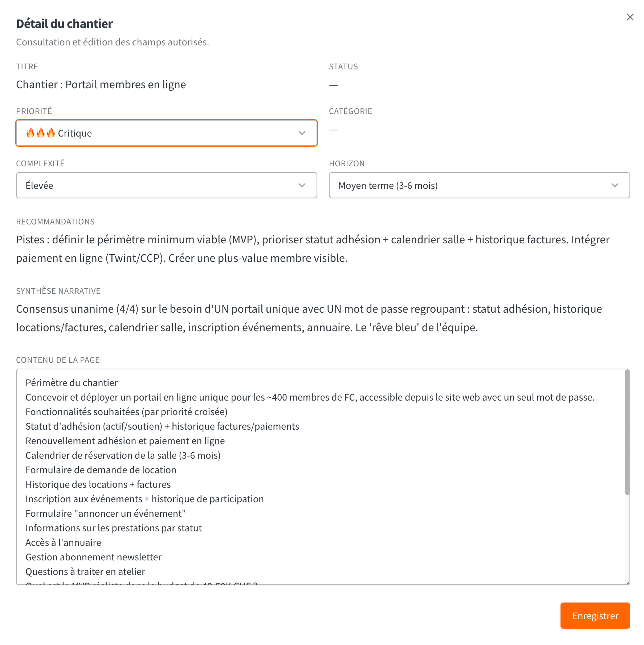Screen dimensions: 644x645
Task: Click the Recommandations paragraph text
Action: 313,249
